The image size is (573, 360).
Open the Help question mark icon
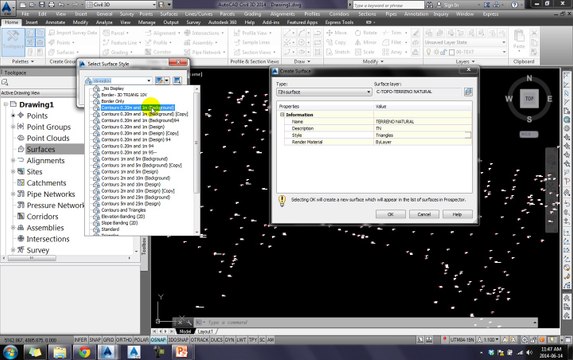point(514,5)
